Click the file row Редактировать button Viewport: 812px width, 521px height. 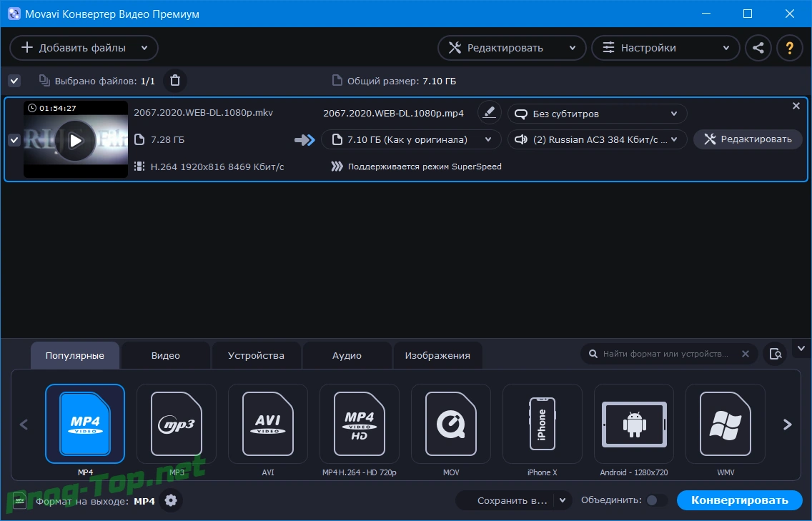coord(748,139)
